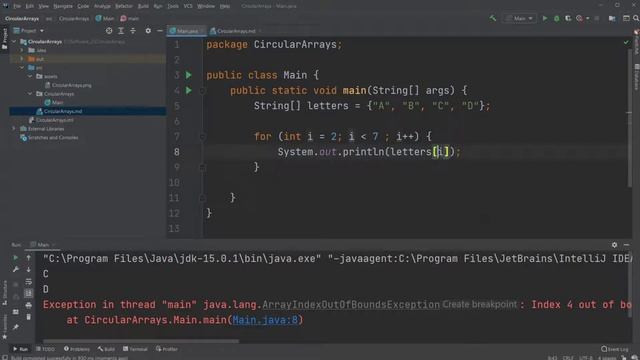Click the Profiler run icon

click(x=579, y=18)
